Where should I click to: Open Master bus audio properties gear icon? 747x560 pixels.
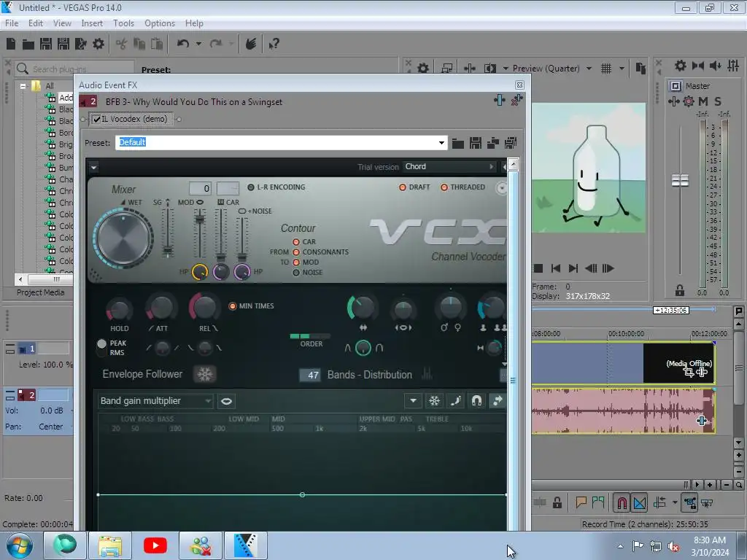click(681, 66)
